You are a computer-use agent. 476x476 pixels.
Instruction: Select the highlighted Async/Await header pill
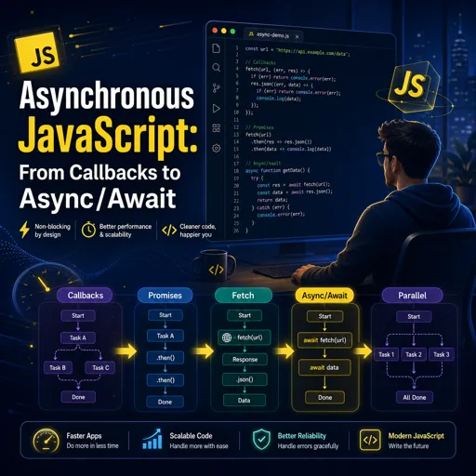point(324,296)
